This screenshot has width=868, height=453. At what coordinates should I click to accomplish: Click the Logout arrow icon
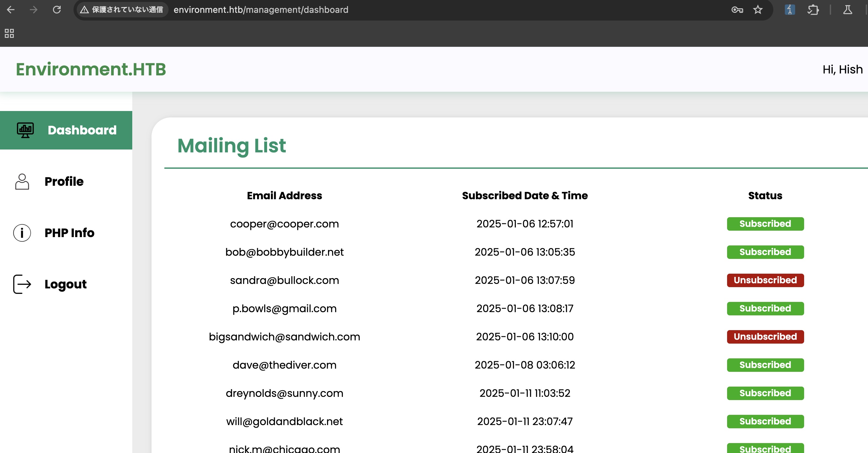(22, 284)
